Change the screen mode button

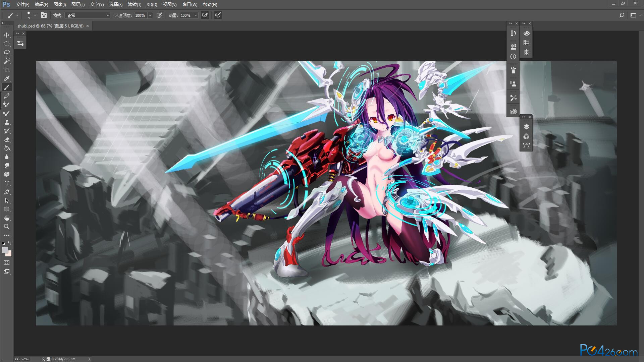(7, 271)
